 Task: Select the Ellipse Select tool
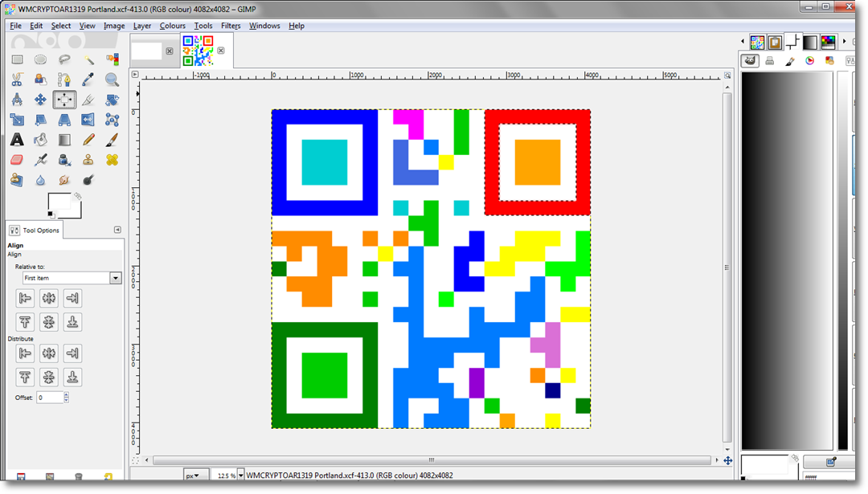pos(40,59)
